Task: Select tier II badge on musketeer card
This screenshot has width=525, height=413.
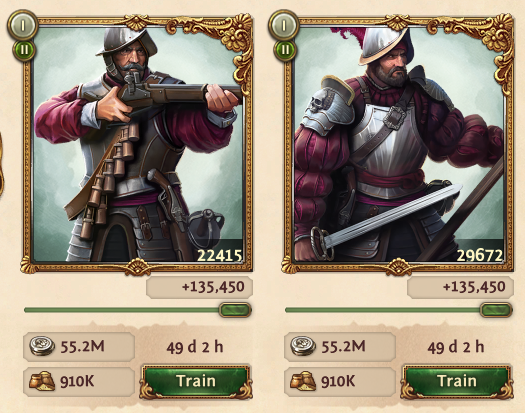Action: point(24,50)
